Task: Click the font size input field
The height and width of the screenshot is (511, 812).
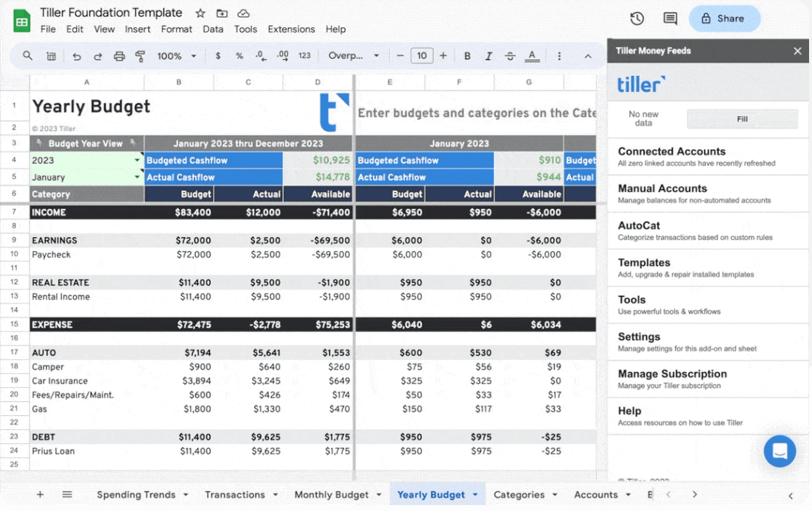Action: [x=421, y=56]
